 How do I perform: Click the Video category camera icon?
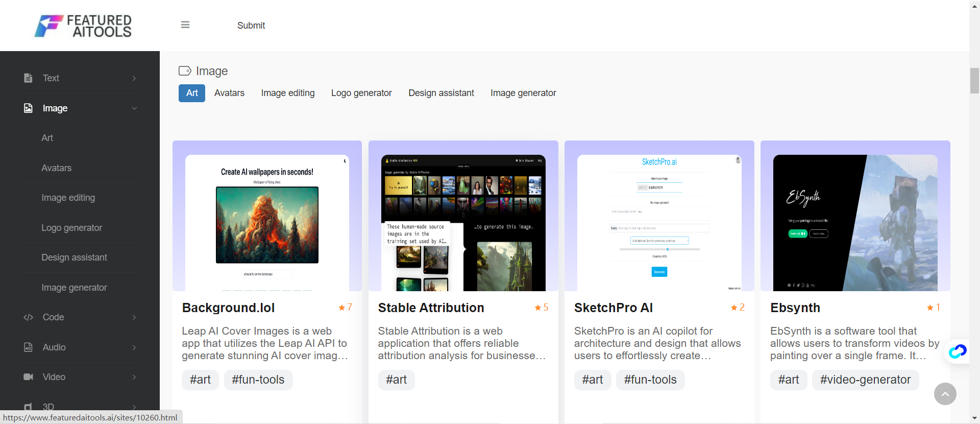28,377
